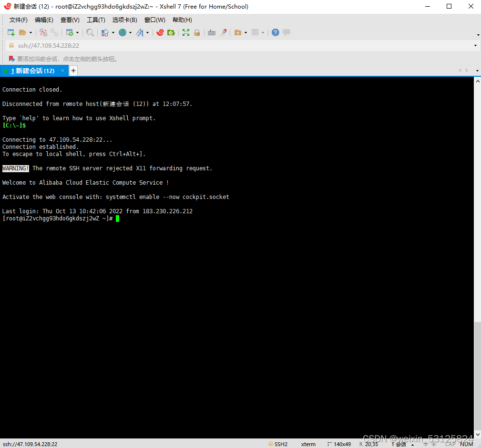Click the terminal scrollbar up arrow
The height and width of the screenshot is (448, 481).
click(x=478, y=82)
